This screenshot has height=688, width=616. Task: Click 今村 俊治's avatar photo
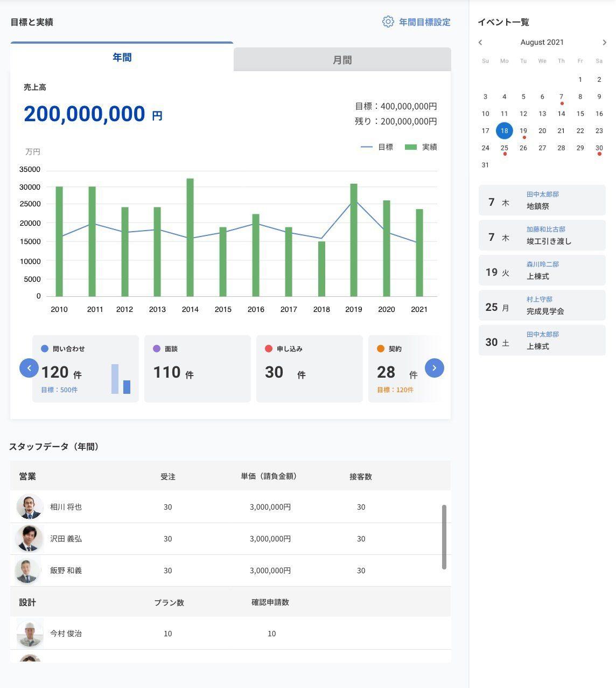tap(30, 633)
